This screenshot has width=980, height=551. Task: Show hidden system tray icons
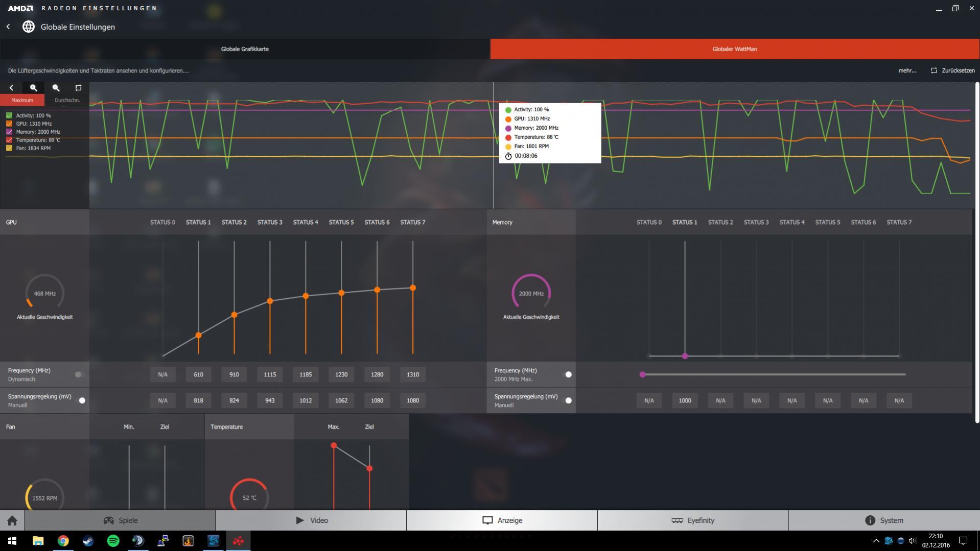pos(876,540)
